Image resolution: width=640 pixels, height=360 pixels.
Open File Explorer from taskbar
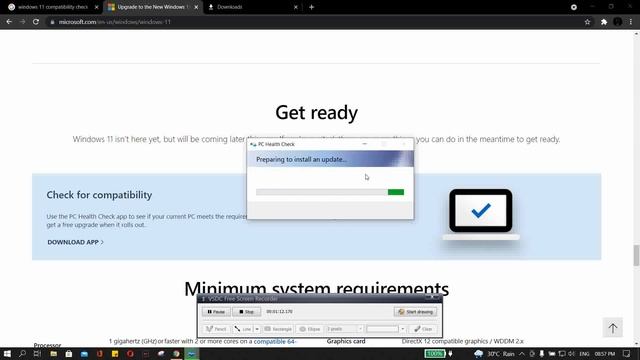coord(53,353)
